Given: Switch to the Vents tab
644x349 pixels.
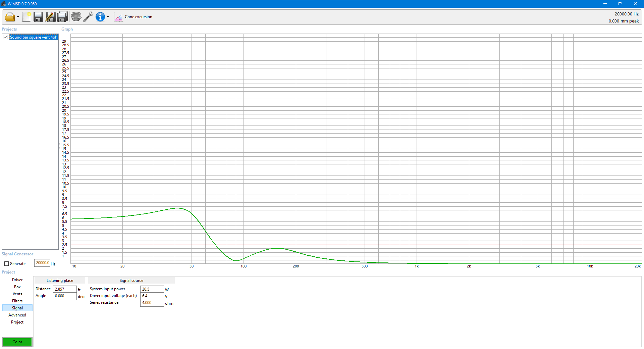Looking at the screenshot, I should click(17, 294).
